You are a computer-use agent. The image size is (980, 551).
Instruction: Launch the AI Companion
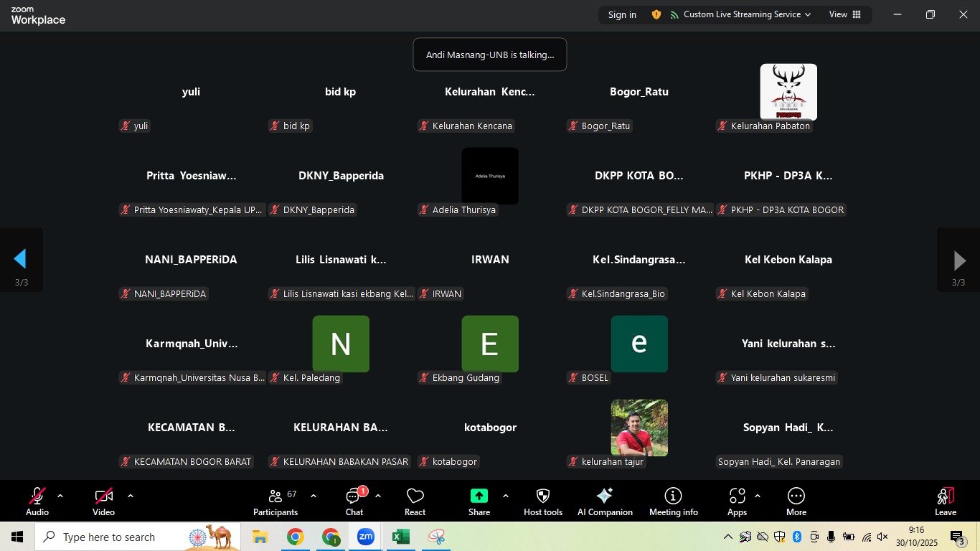(x=605, y=501)
